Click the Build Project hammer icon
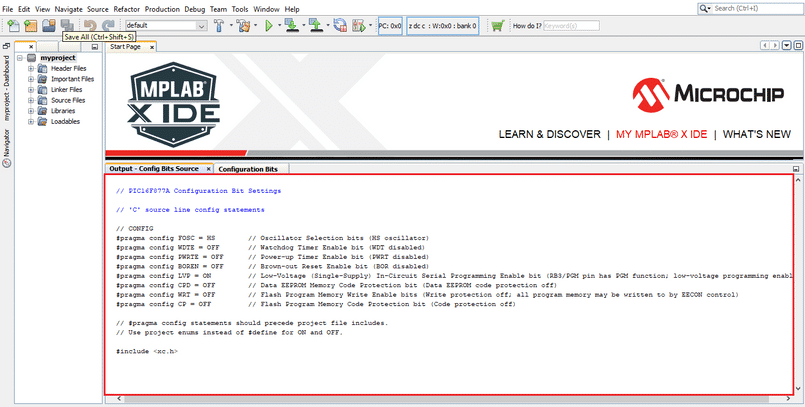Viewport: 805px width, 407px height. click(219, 26)
